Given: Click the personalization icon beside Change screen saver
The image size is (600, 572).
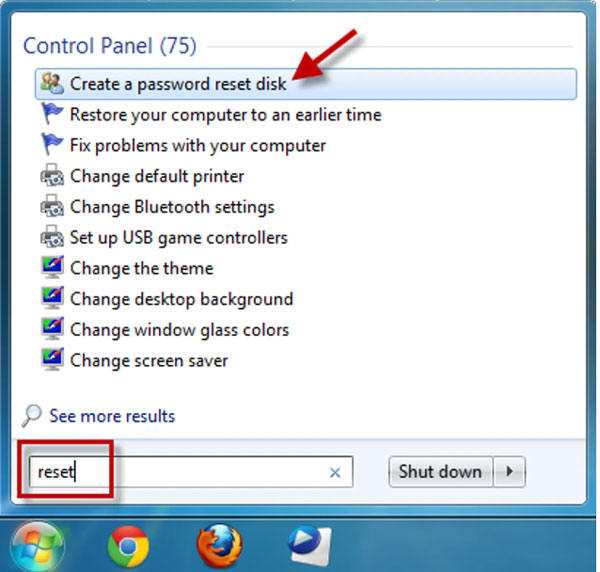Looking at the screenshot, I should (x=52, y=360).
